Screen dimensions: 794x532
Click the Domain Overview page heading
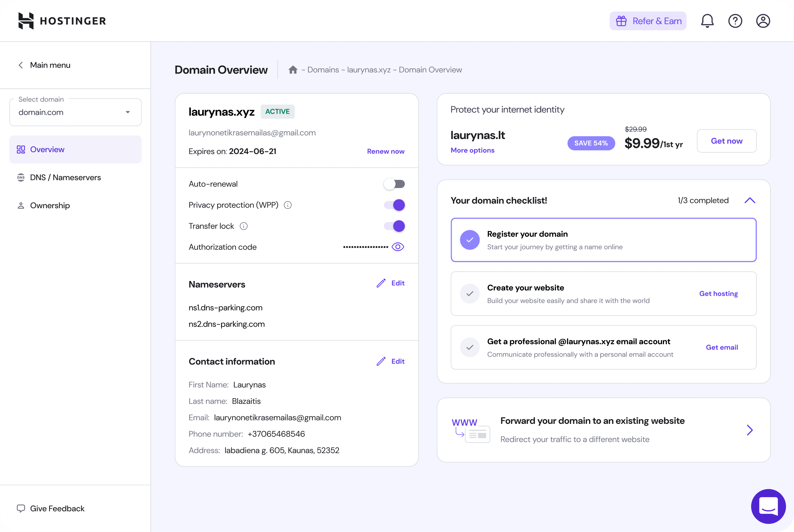point(221,70)
